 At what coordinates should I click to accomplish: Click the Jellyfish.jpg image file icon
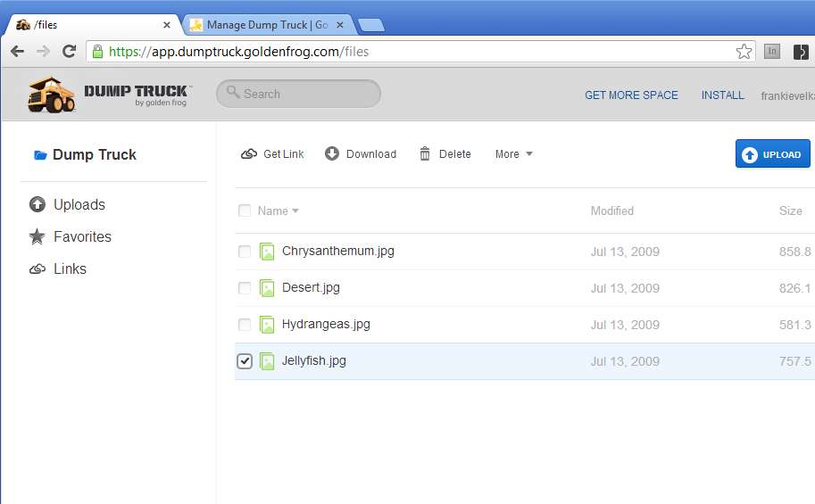pos(267,361)
